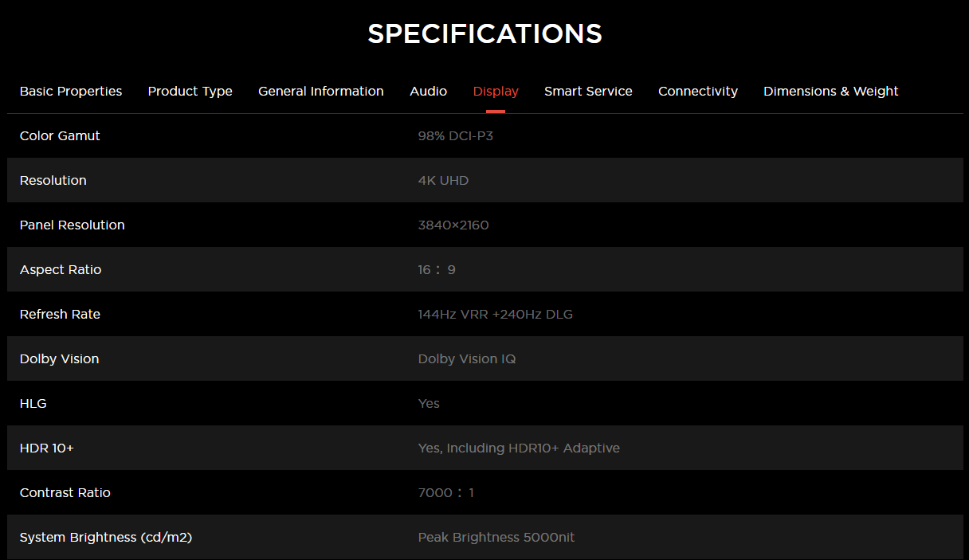
Task: Select the General Information tab
Action: coord(320,92)
